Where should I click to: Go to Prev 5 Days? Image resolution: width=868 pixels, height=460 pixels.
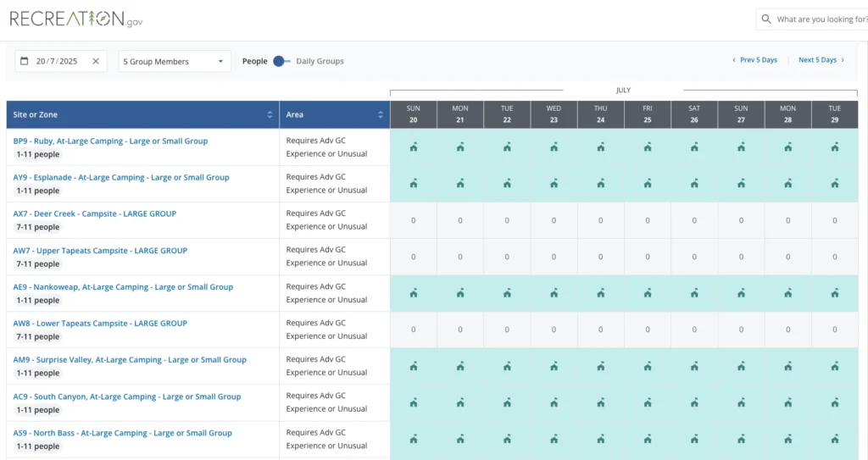pyautogui.click(x=754, y=60)
